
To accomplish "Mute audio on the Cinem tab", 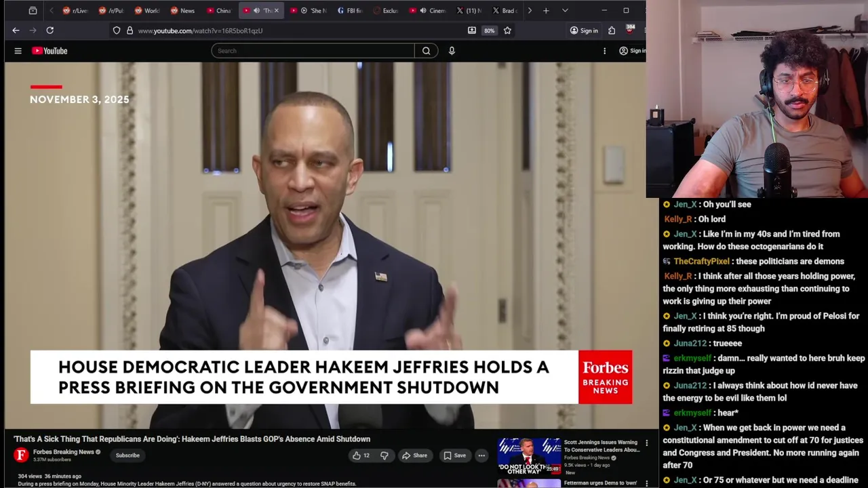I will [423, 11].
